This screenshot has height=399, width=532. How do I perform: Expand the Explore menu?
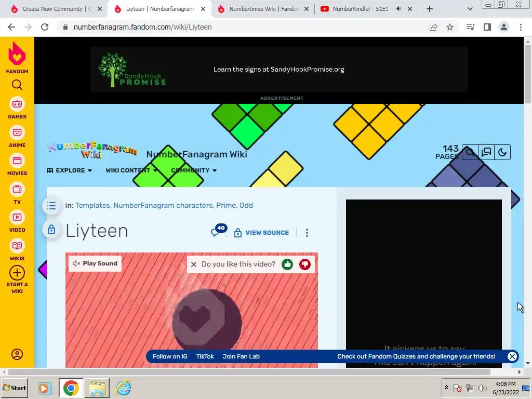point(69,170)
